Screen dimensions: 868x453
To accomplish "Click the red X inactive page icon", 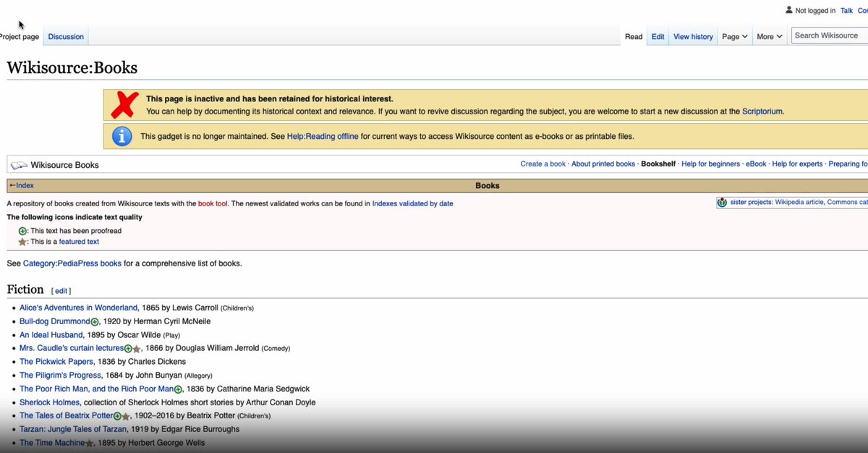I will [x=124, y=105].
